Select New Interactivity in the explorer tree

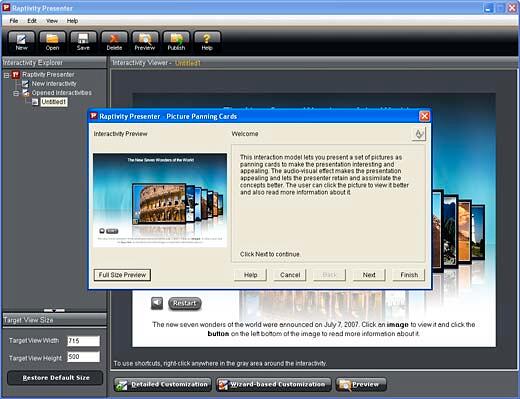54,83
